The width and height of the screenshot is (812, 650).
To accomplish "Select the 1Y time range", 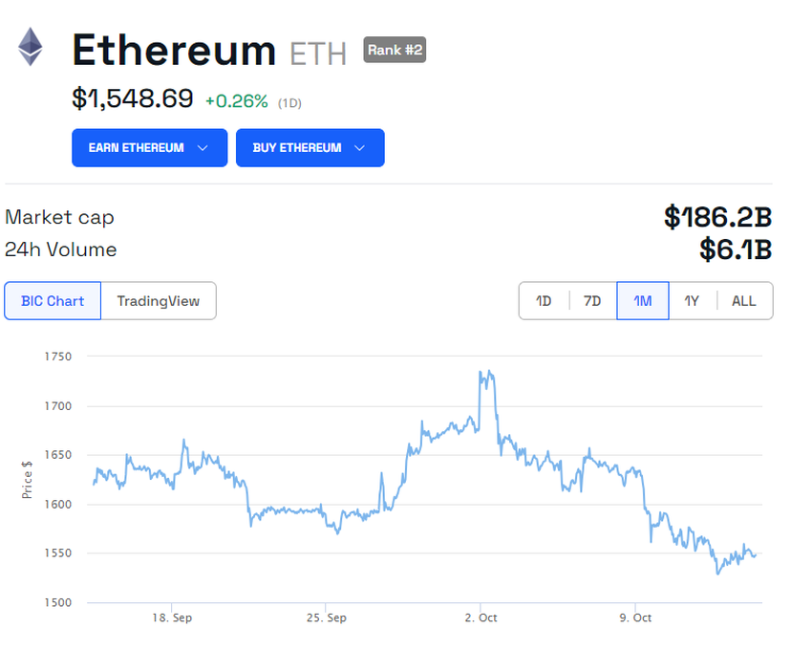I will pyautogui.click(x=692, y=300).
